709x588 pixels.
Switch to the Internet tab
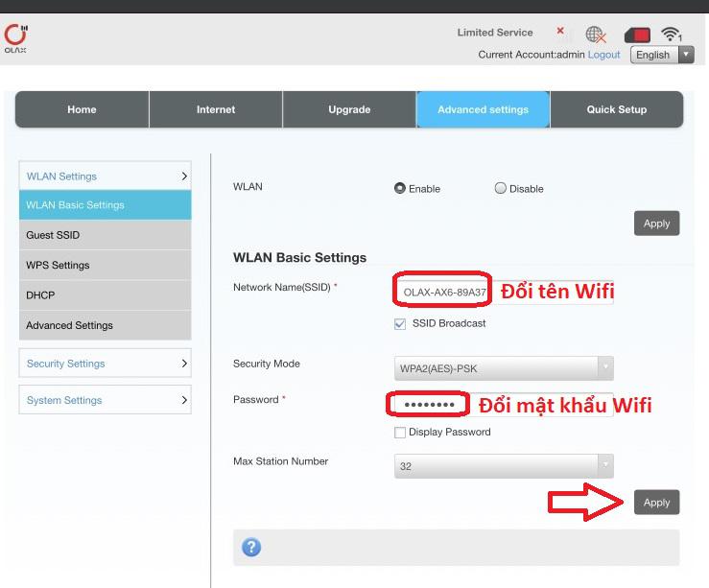[216, 109]
